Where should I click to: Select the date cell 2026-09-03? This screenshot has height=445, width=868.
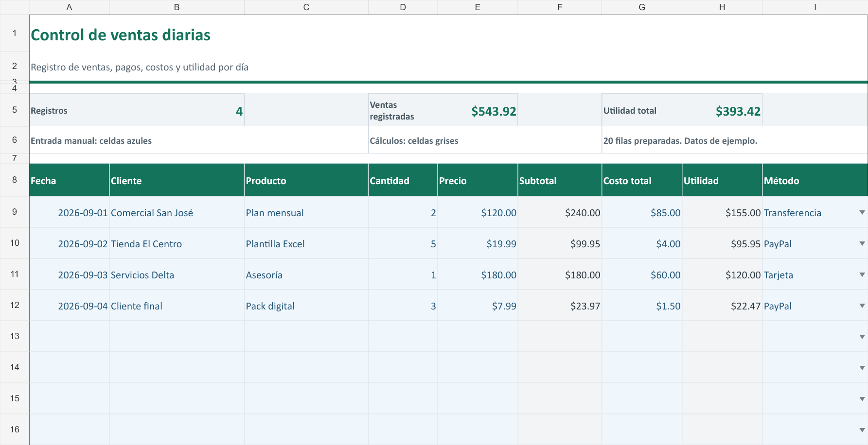click(x=70, y=274)
